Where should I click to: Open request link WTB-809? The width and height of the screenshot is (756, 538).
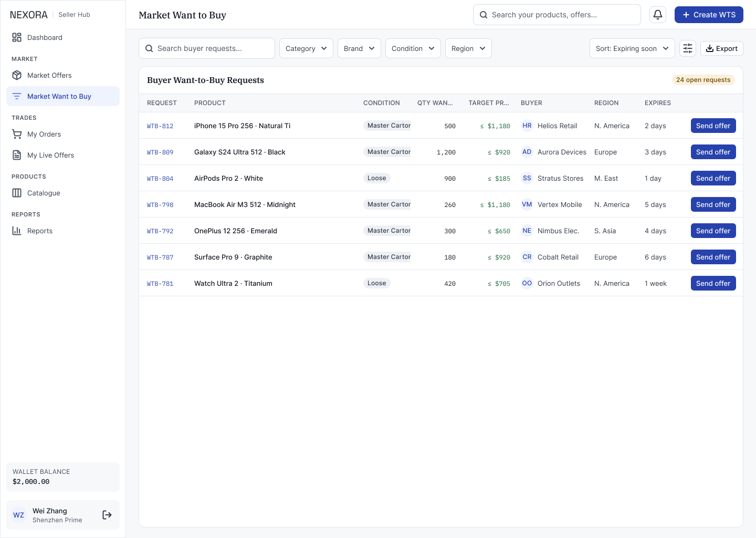(x=160, y=152)
